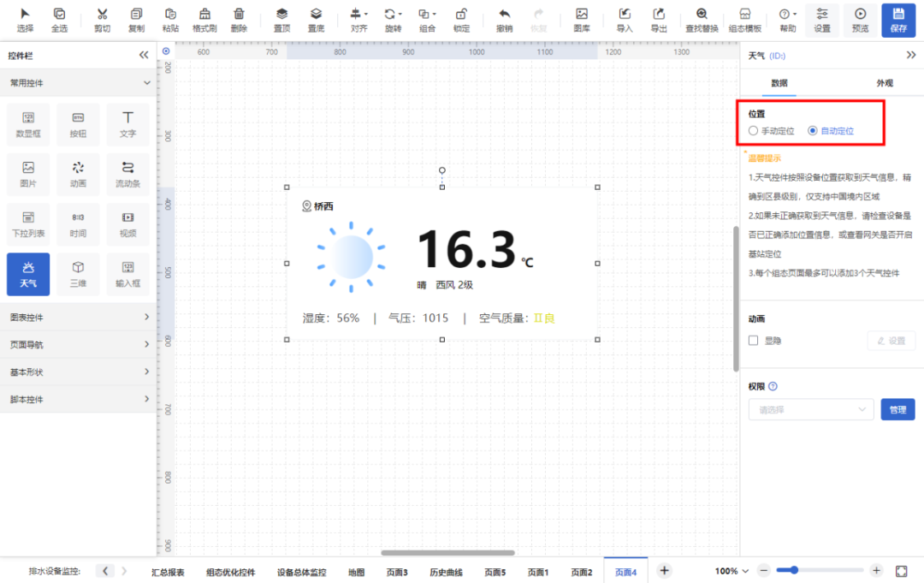Open the 帮助 help dropdown
The height and width of the screenshot is (583, 924).
pyautogui.click(x=788, y=20)
